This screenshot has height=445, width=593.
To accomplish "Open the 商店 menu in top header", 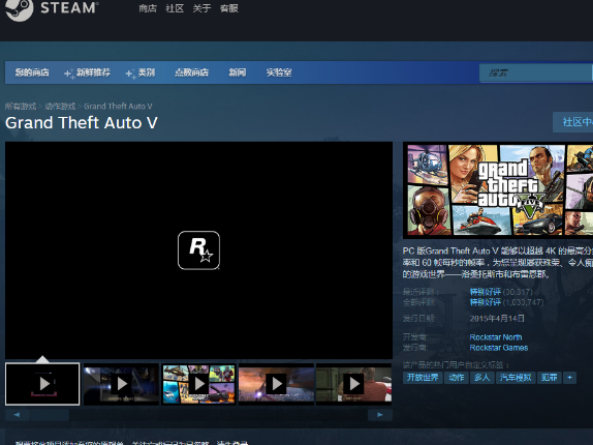I will pyautogui.click(x=147, y=8).
